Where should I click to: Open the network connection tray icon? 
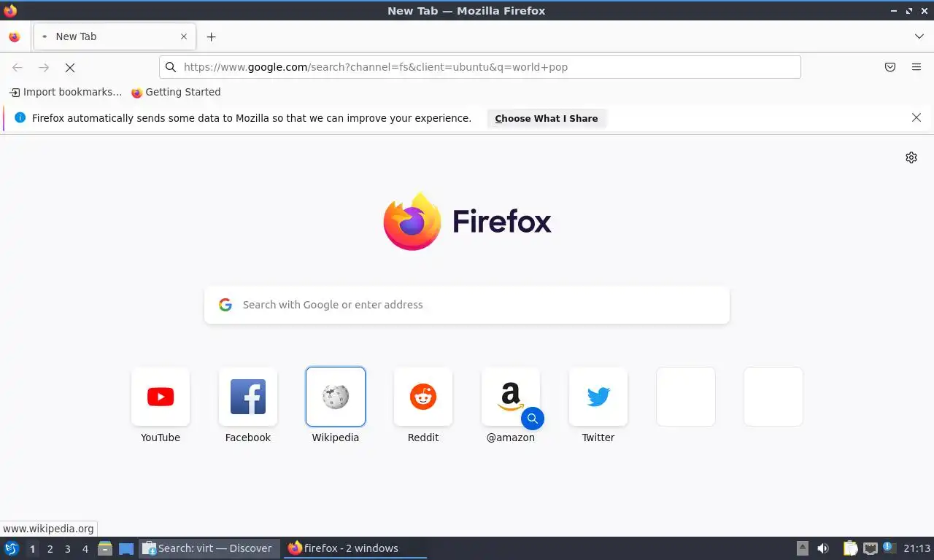click(x=871, y=548)
